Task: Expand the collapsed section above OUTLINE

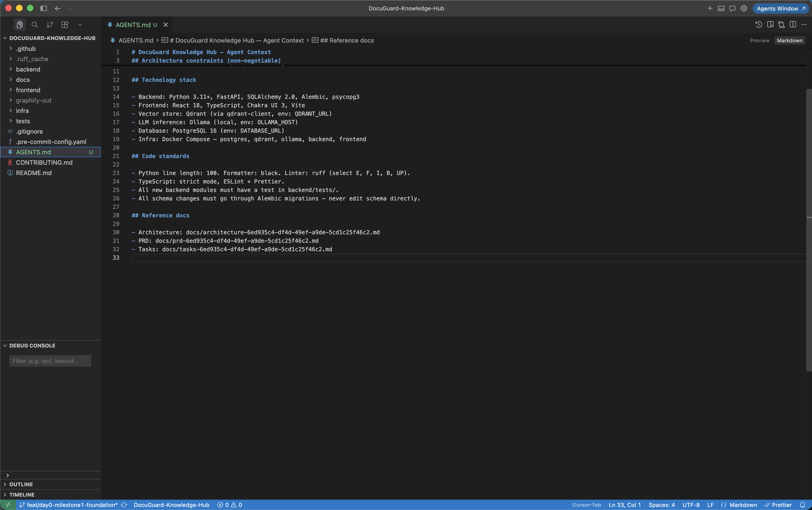Action: click(51, 475)
